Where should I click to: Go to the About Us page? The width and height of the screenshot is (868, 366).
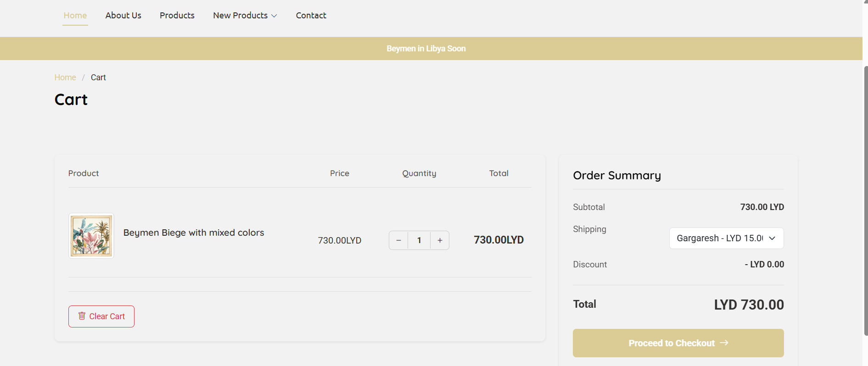tap(123, 16)
